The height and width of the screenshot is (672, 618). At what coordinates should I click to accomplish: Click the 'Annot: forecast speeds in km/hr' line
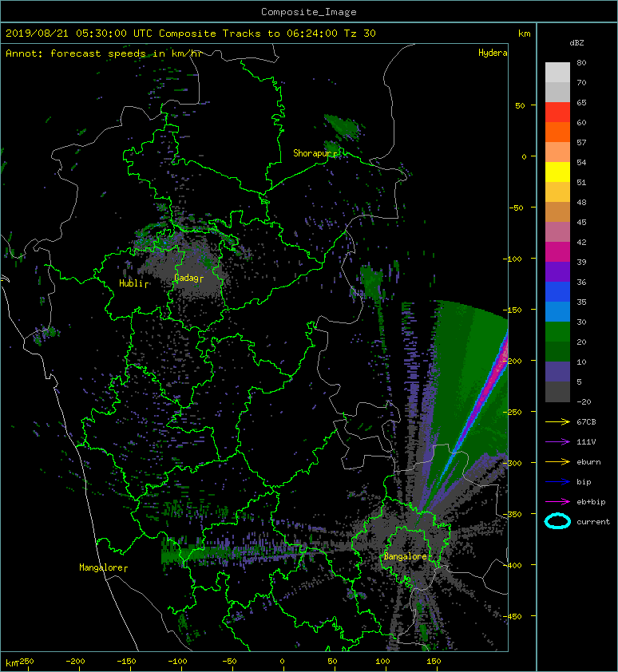pyautogui.click(x=105, y=53)
